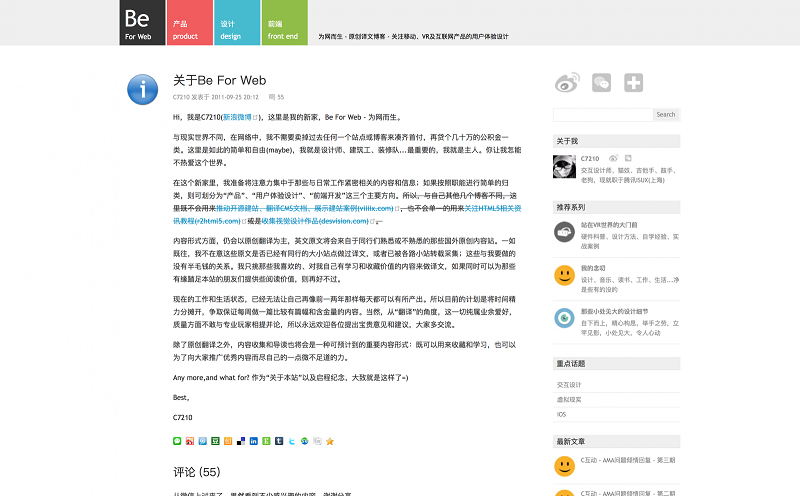This screenshot has width=800, height=496.
Task: Click the 评论 (55) comments heading
Action: tap(196, 472)
